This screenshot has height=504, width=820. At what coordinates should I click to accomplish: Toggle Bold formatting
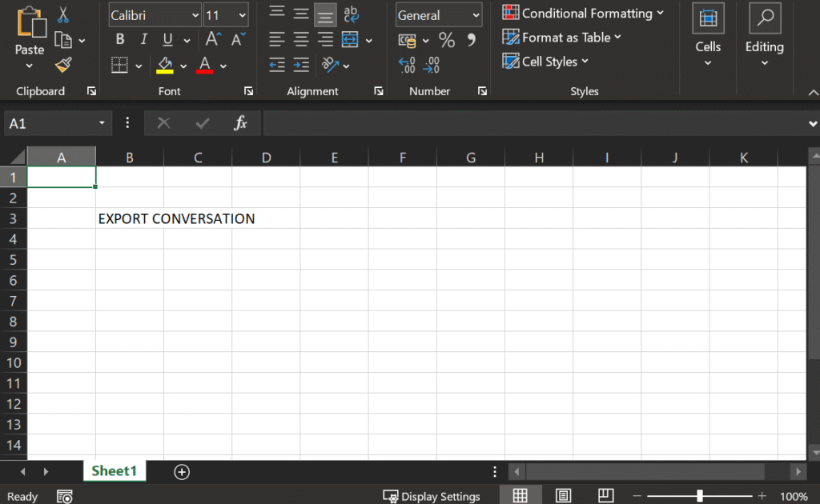point(120,40)
